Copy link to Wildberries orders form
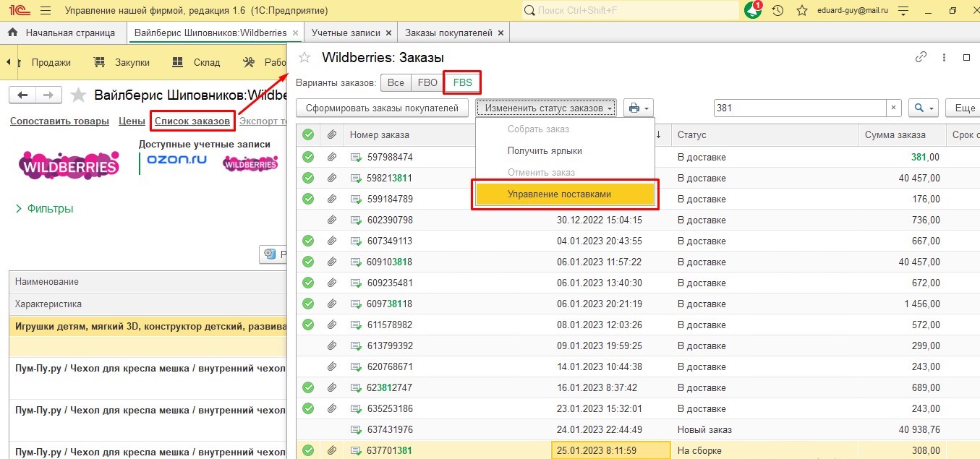980x459 pixels. pyautogui.click(x=921, y=58)
